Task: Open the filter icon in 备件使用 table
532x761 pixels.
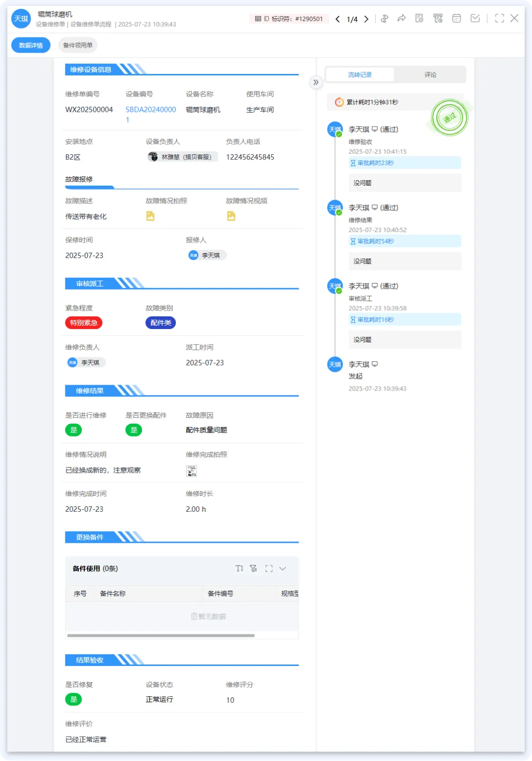Action: (254, 568)
